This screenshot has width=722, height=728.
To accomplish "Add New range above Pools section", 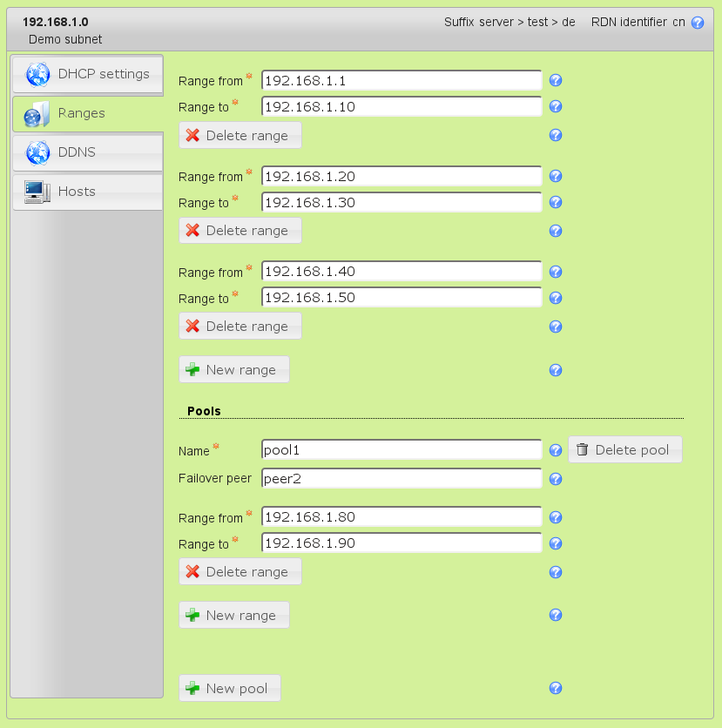I will click(233, 370).
